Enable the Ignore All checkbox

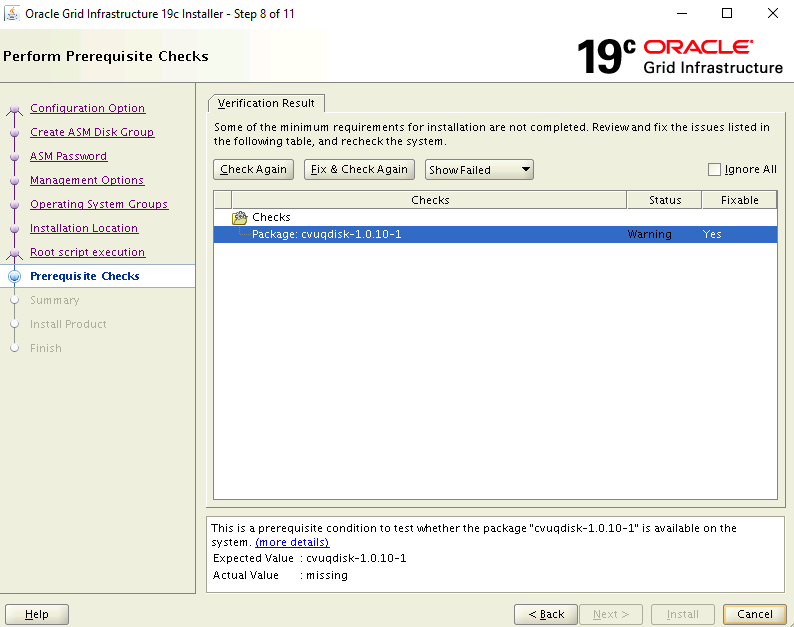714,170
